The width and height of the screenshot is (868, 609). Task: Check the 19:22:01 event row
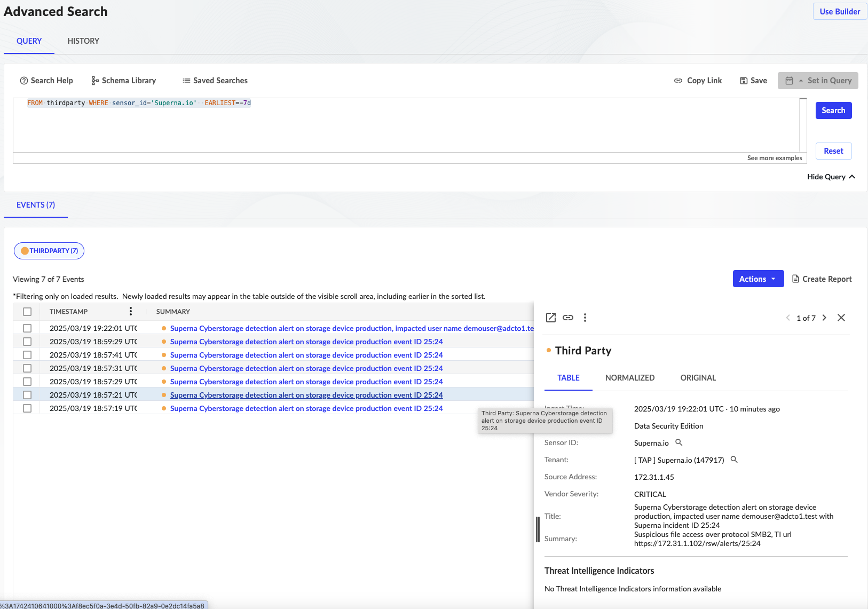click(x=27, y=328)
